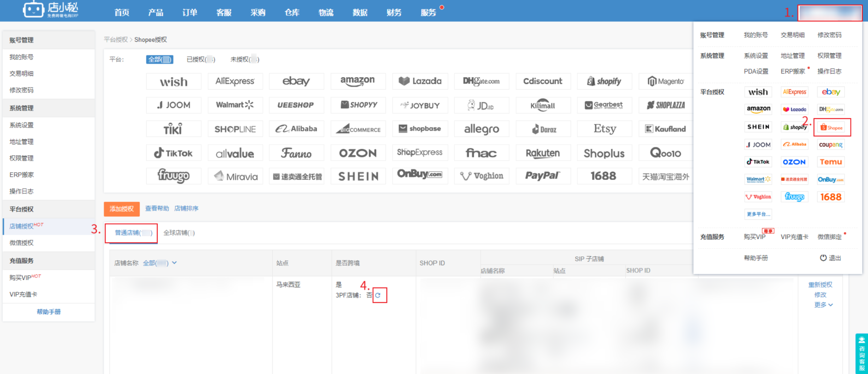Open the account menu at top right

829,13
